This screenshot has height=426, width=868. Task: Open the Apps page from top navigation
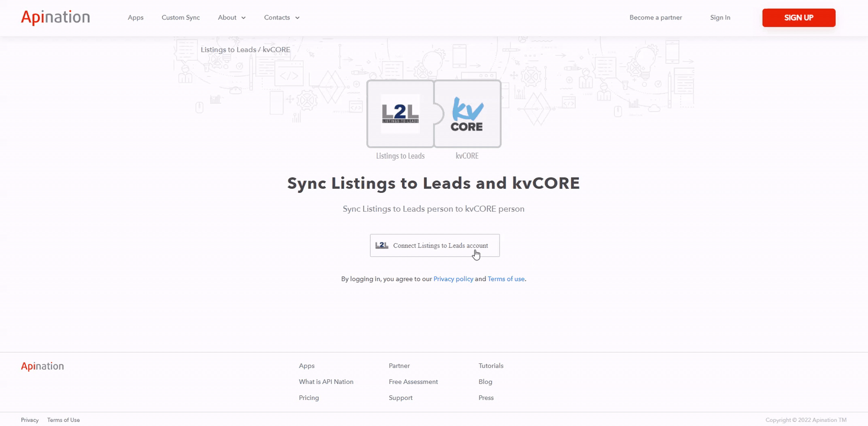[x=135, y=18]
